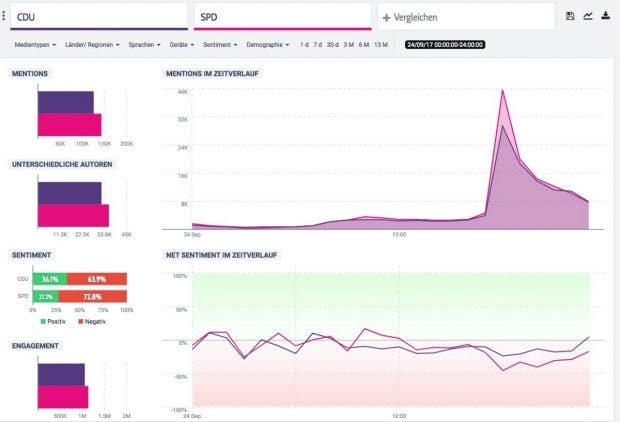Open the vertical dots menu
Image resolution: width=620 pixels, height=422 pixels.
[x=4, y=16]
